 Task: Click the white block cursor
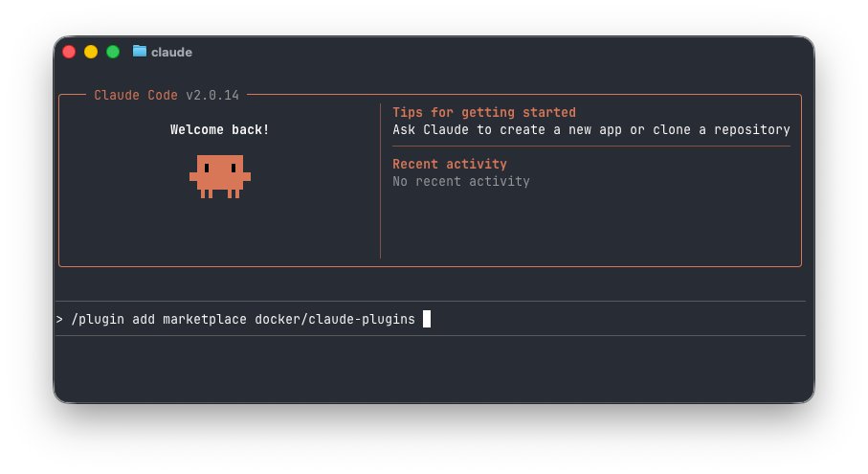click(427, 319)
